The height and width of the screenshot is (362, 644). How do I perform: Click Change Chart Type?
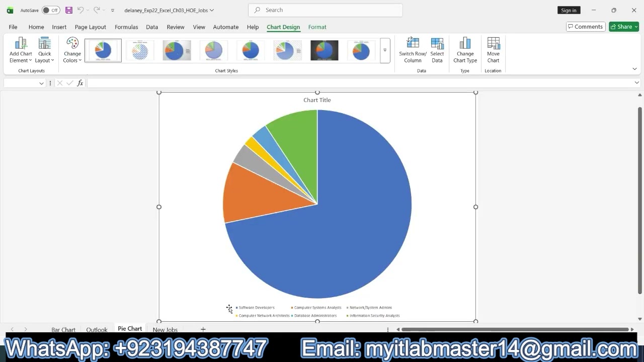465,50
